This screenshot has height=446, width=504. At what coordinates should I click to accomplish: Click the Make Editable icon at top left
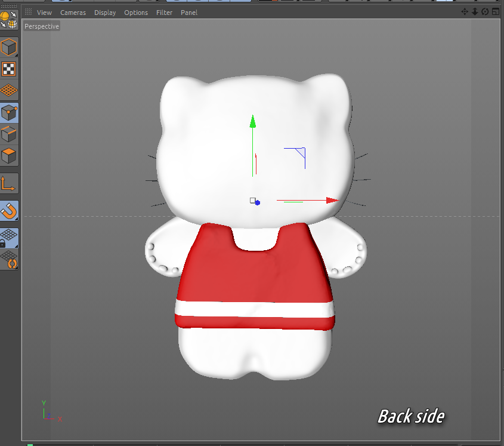tap(9, 20)
